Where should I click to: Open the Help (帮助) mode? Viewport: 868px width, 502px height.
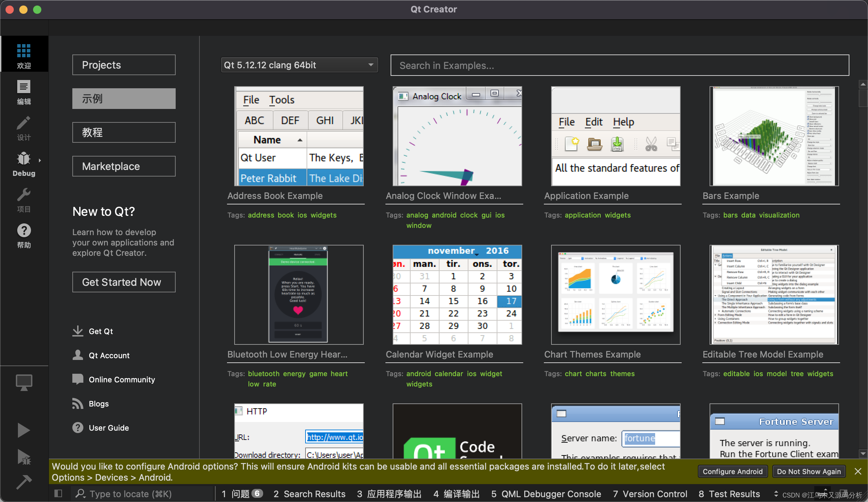pyautogui.click(x=24, y=235)
